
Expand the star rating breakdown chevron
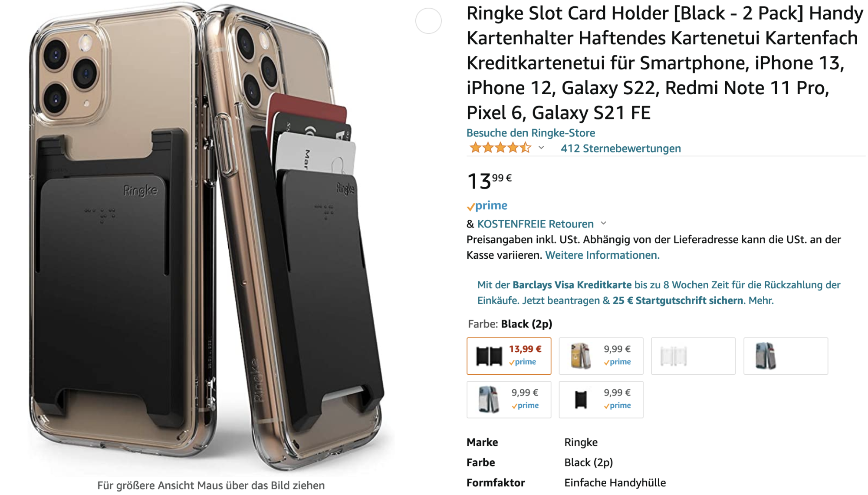(x=541, y=148)
